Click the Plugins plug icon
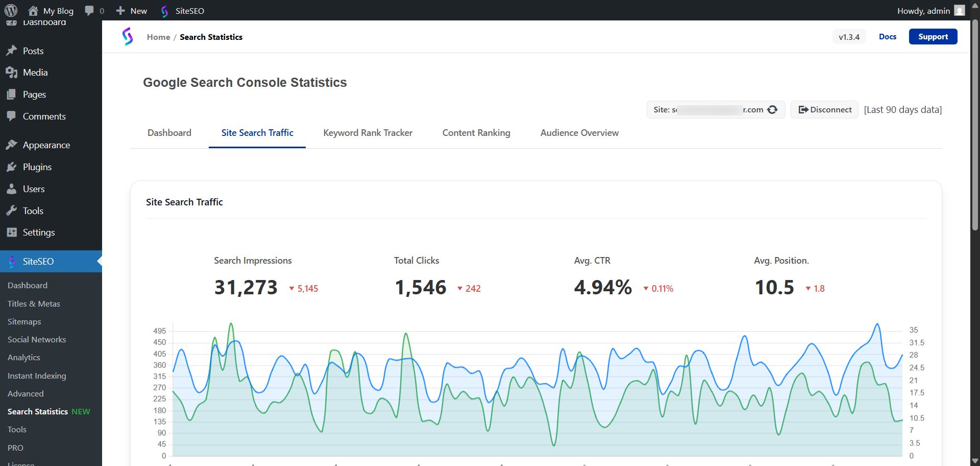 pos(11,167)
